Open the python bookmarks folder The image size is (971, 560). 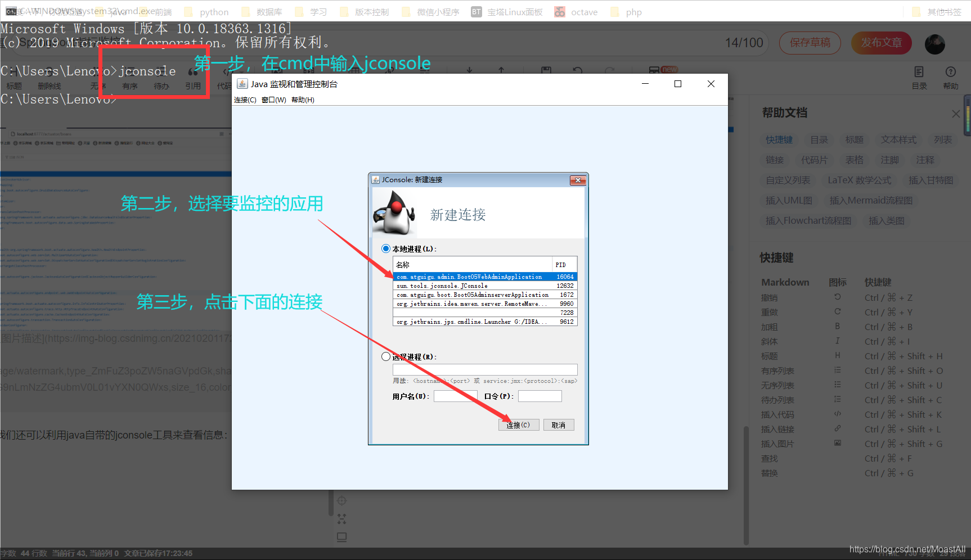(x=207, y=12)
